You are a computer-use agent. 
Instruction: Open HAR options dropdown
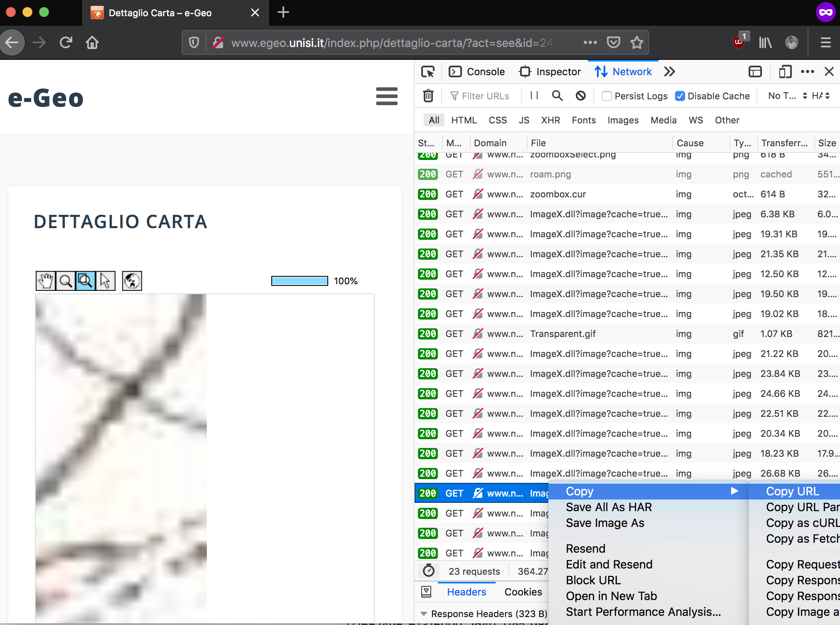point(821,96)
